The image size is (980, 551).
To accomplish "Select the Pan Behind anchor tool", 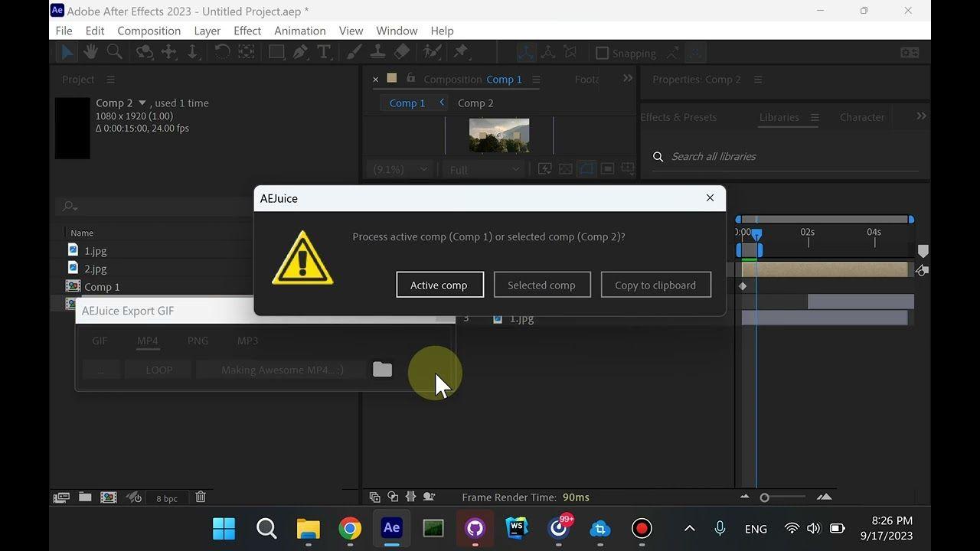I will coord(246,52).
